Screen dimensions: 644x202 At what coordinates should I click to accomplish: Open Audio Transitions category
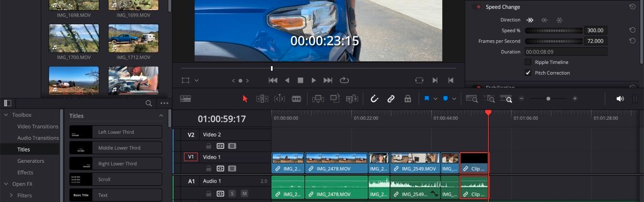[38, 138]
